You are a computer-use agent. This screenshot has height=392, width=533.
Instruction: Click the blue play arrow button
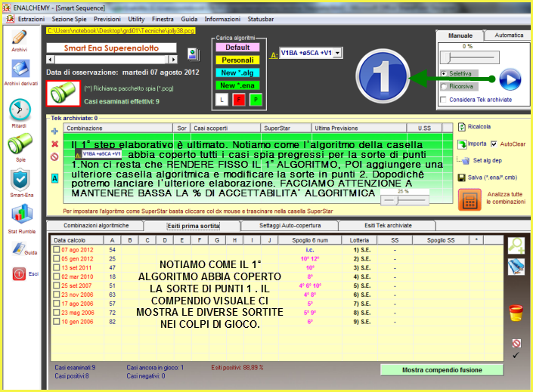[x=510, y=78]
